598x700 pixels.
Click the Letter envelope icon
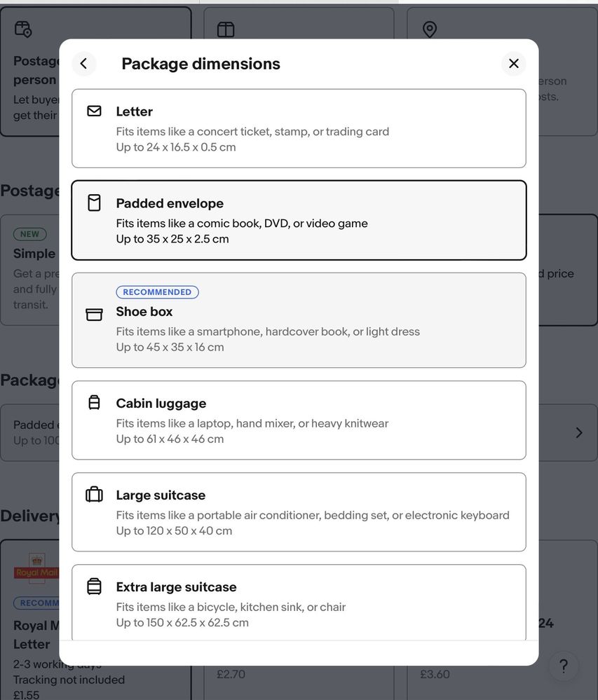[x=94, y=111]
